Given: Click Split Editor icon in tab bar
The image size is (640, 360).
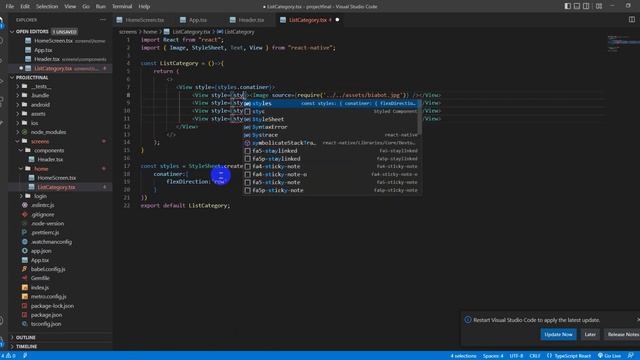Looking at the screenshot, I should (x=632, y=20).
